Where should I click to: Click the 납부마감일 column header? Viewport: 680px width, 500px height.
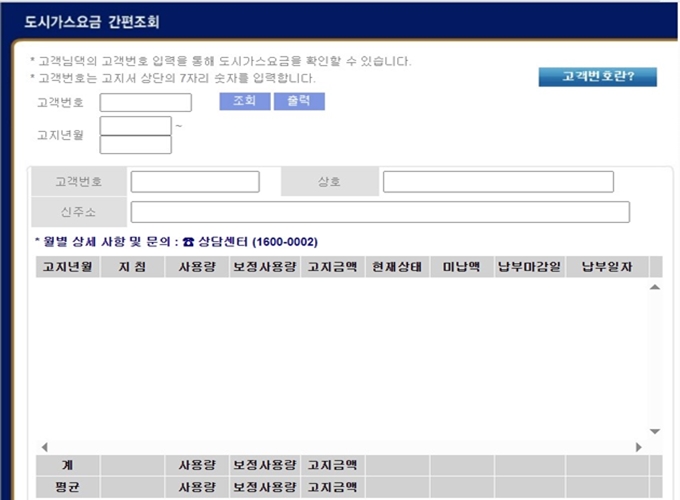point(530,267)
